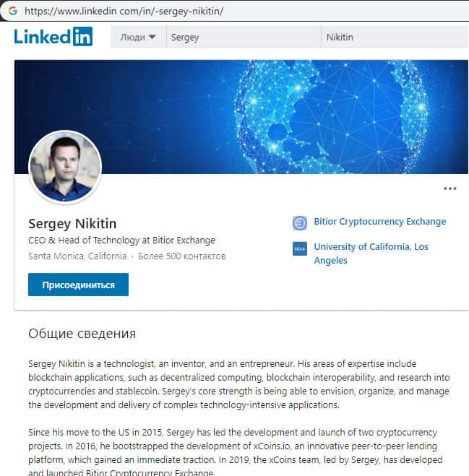Viewport: 469px width, 476px height.
Task: Click the Santa Monica, California location text
Action: pos(77,256)
